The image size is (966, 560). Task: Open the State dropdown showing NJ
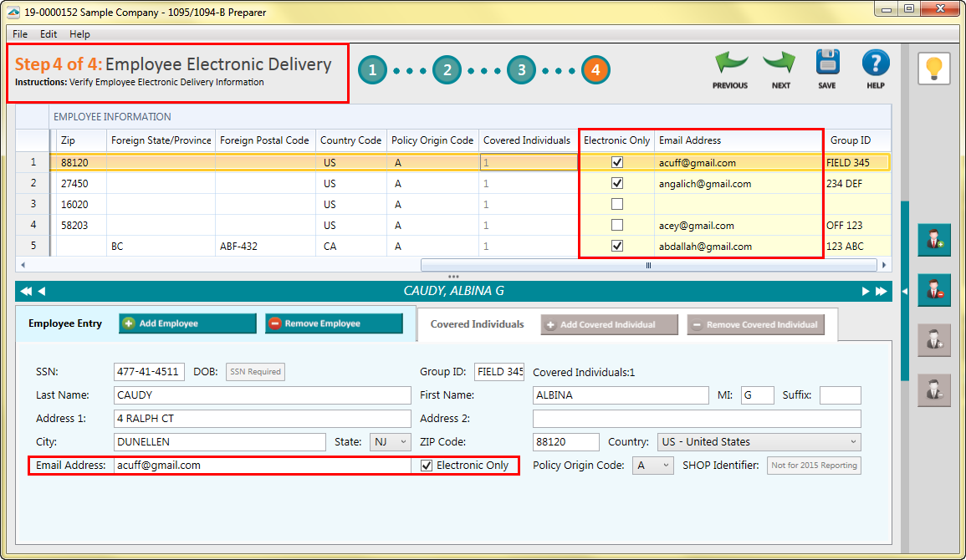(x=390, y=442)
